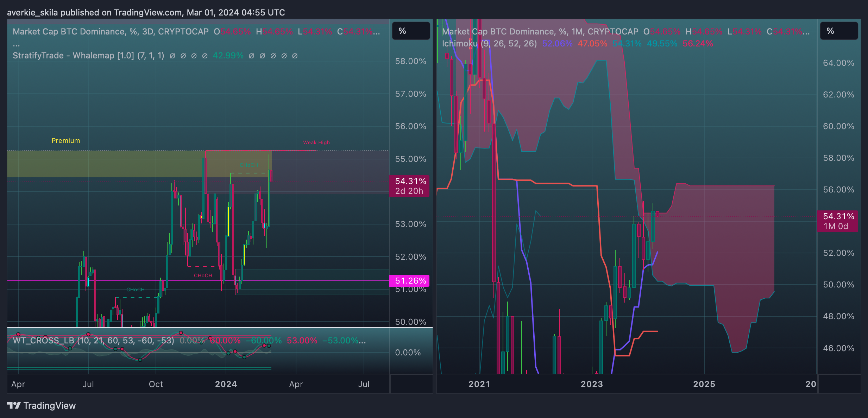The height and width of the screenshot is (418, 868).
Task: Click the averkie_skila published header text
Action: 146,13
